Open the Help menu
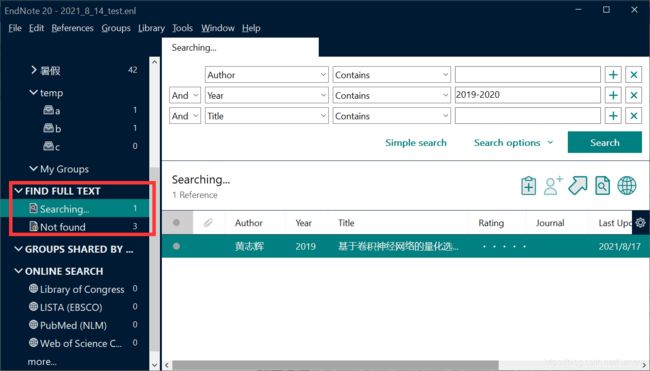The width and height of the screenshot is (650, 371). coord(251,28)
